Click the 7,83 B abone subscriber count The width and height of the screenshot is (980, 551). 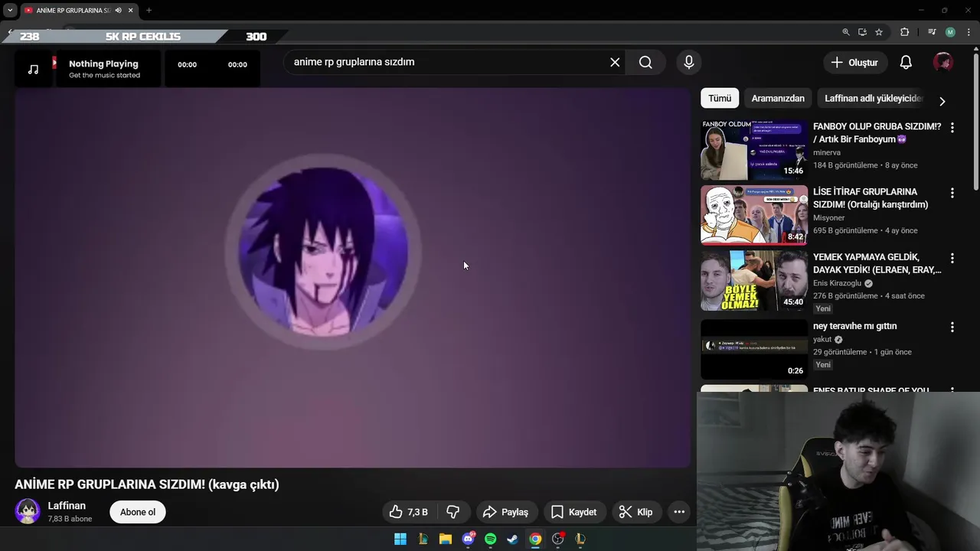(70, 519)
